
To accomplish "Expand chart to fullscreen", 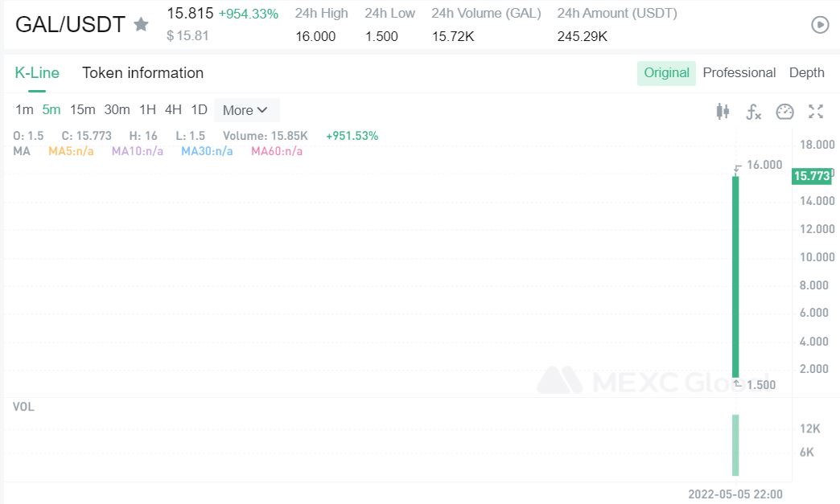I will pyautogui.click(x=816, y=111).
